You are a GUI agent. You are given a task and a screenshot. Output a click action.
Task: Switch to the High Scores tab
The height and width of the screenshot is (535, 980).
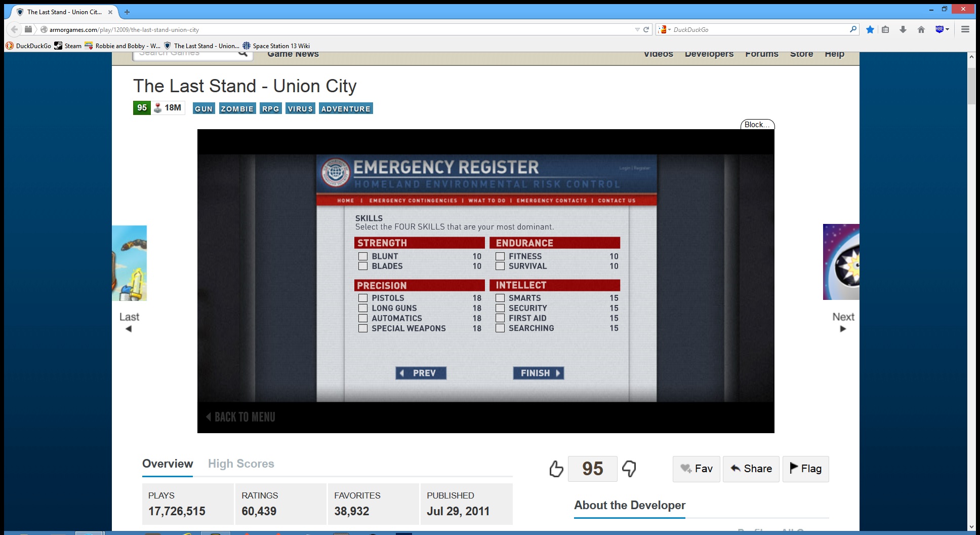click(x=241, y=464)
